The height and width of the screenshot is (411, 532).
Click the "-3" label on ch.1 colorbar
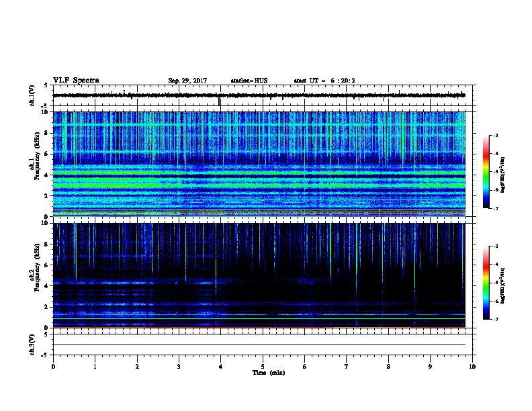(496, 136)
